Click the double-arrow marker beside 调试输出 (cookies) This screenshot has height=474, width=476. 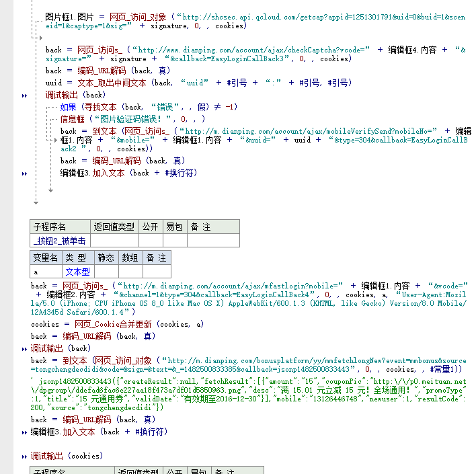pyautogui.click(x=26, y=457)
